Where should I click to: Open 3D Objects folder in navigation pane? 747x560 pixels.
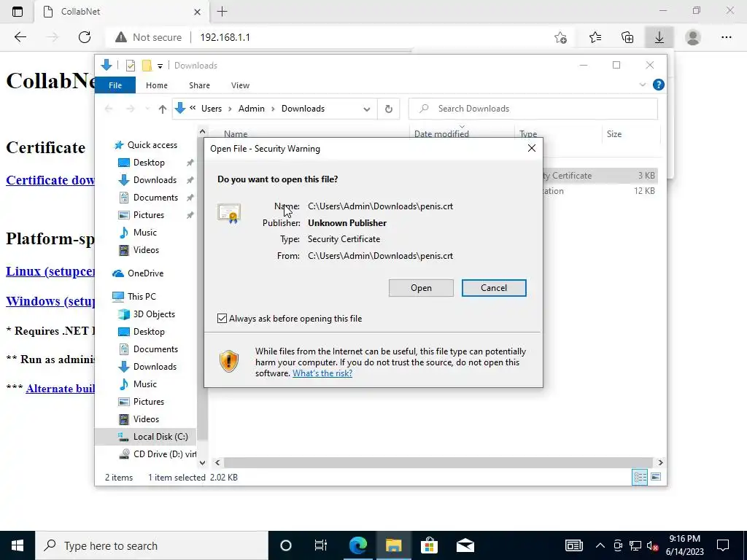pyautogui.click(x=154, y=314)
